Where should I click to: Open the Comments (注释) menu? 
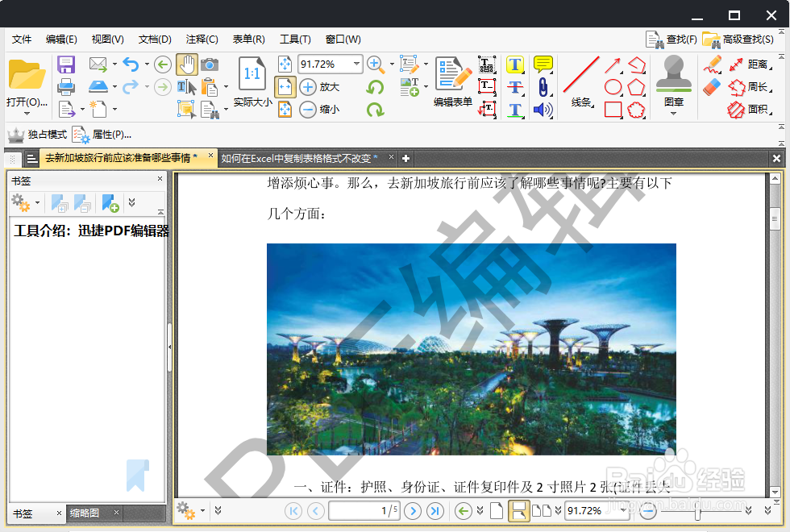[202, 39]
